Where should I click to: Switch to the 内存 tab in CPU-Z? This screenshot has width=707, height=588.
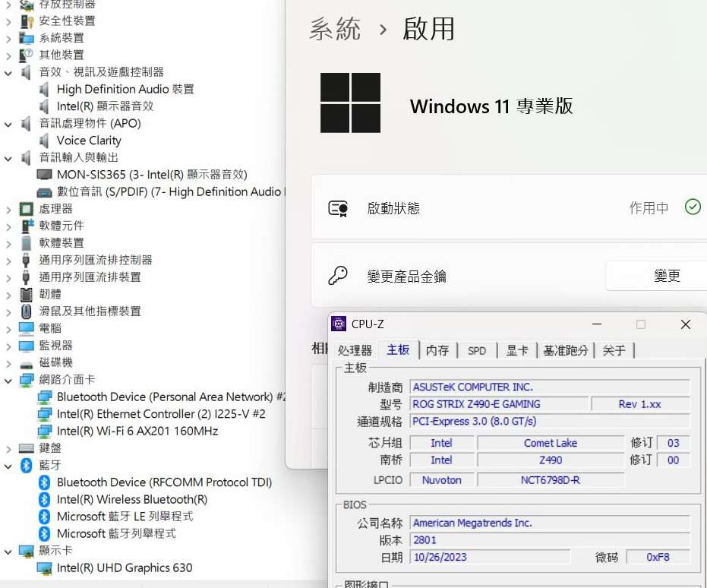pos(437,350)
